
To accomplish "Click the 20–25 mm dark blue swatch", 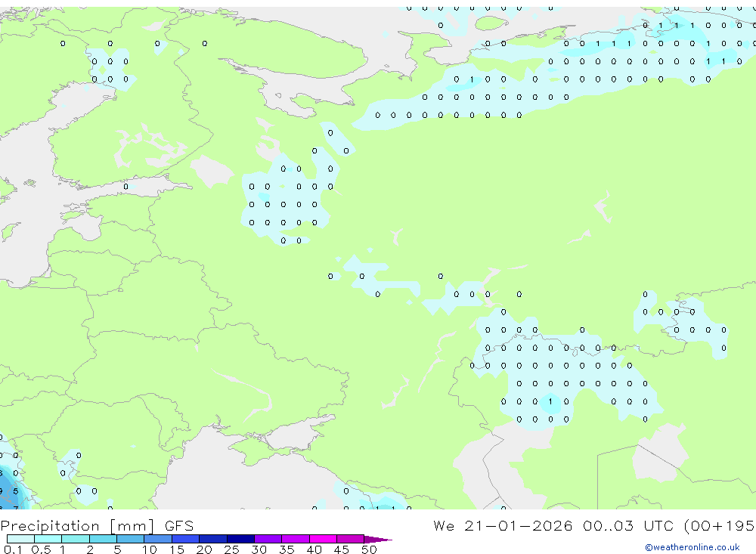I will click(x=213, y=539).
